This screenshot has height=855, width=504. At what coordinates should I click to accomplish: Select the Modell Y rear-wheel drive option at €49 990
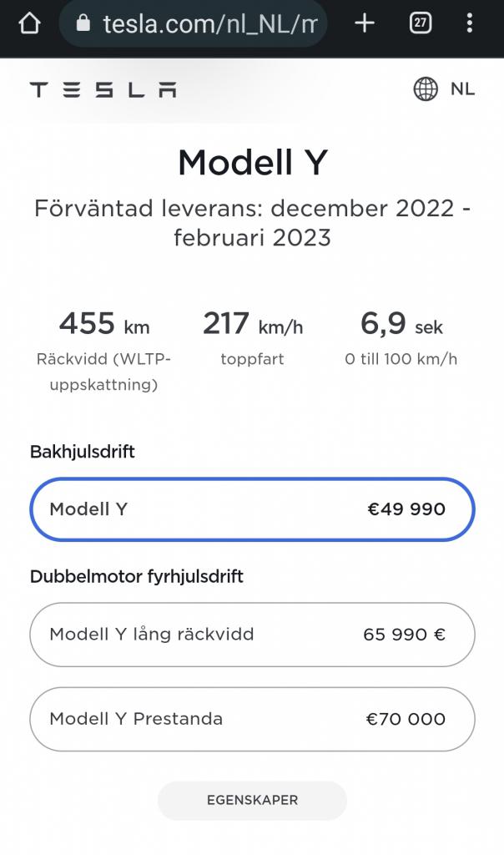[252, 509]
